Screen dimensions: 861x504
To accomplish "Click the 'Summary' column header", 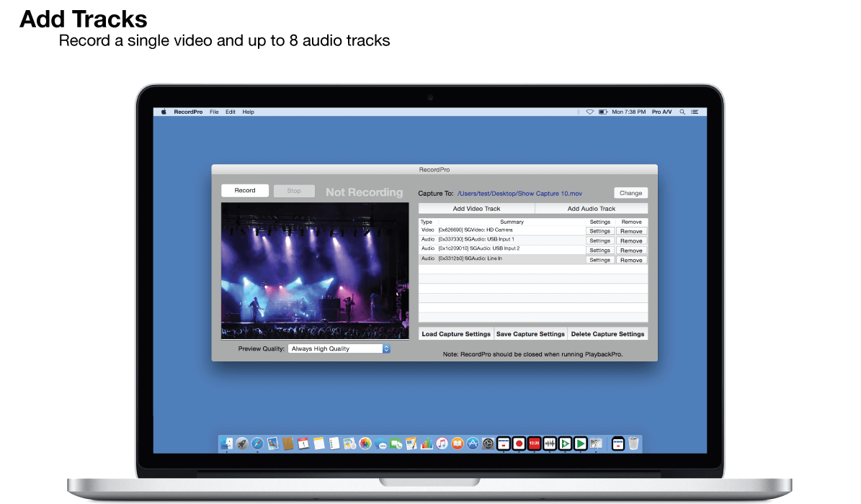I will tap(512, 222).
